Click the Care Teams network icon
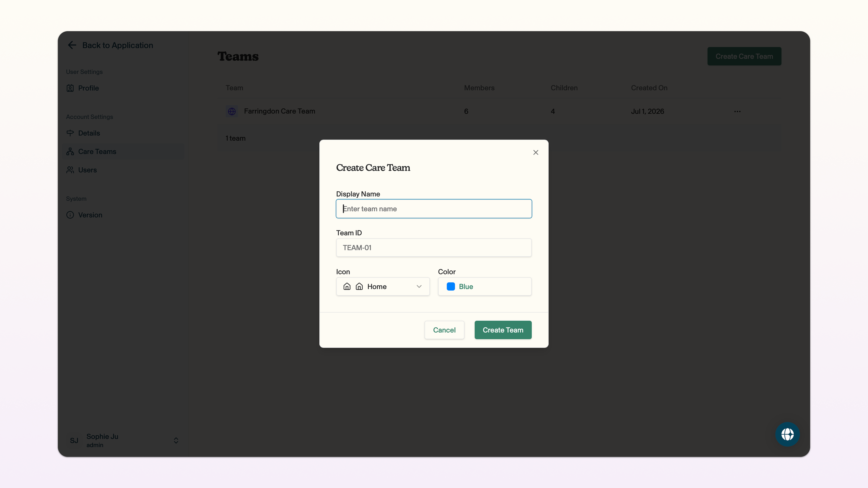The width and height of the screenshot is (868, 488). [x=70, y=152]
